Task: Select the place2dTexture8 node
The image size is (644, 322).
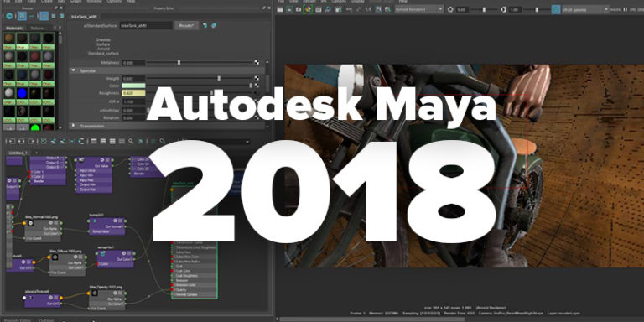Action: pos(42,300)
